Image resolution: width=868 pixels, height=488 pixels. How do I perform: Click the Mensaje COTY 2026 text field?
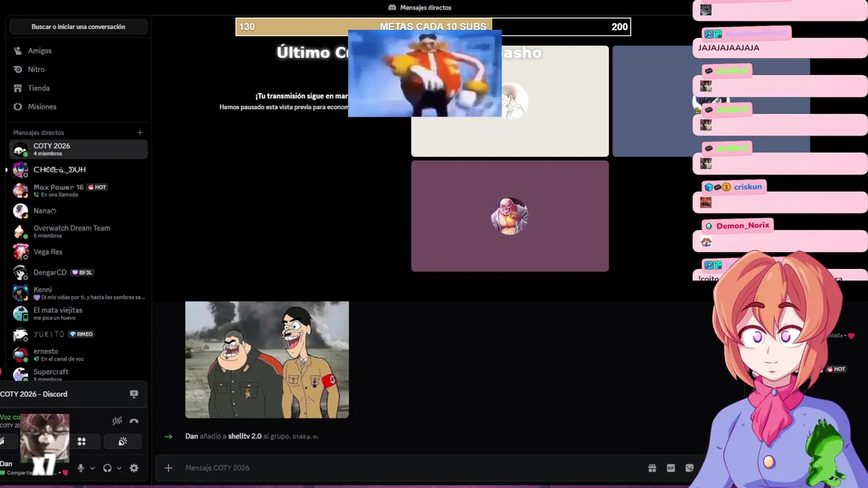tap(407, 468)
